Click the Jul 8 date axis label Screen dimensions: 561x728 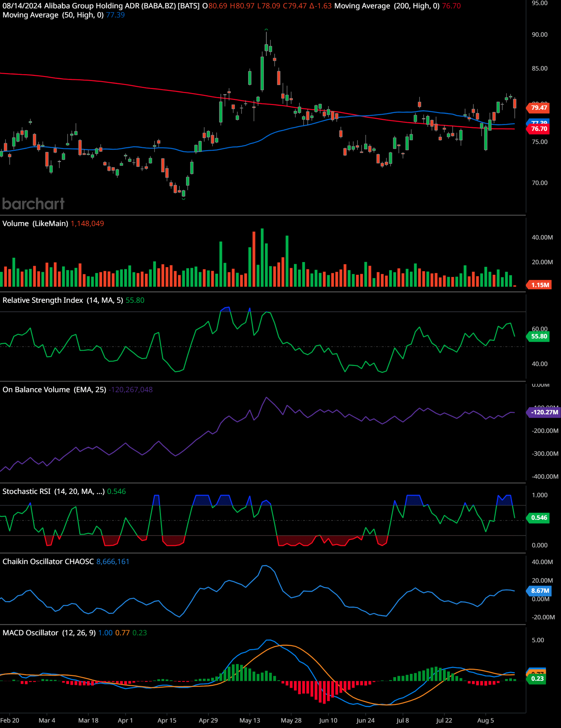[x=403, y=720]
